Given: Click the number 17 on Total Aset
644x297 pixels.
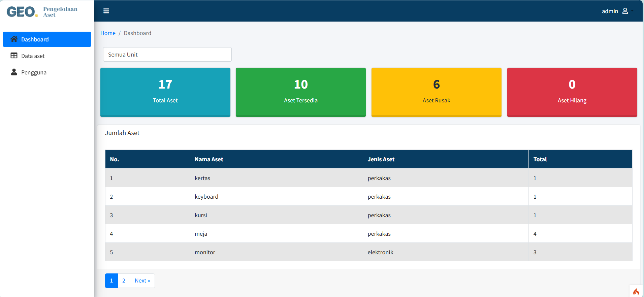Looking at the screenshot, I should point(165,84).
